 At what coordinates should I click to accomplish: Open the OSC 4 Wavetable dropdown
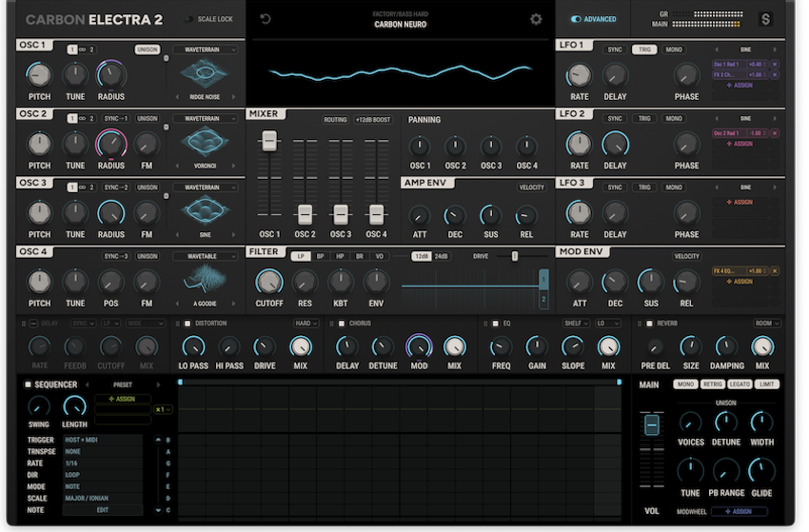coord(205,256)
